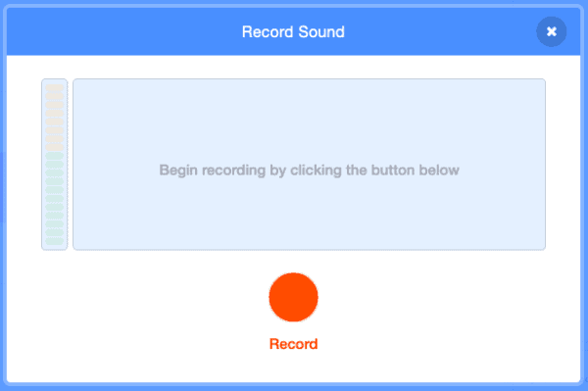This screenshot has width=588, height=391.
Task: Click the topmost orange meter segment
Action: click(x=54, y=88)
